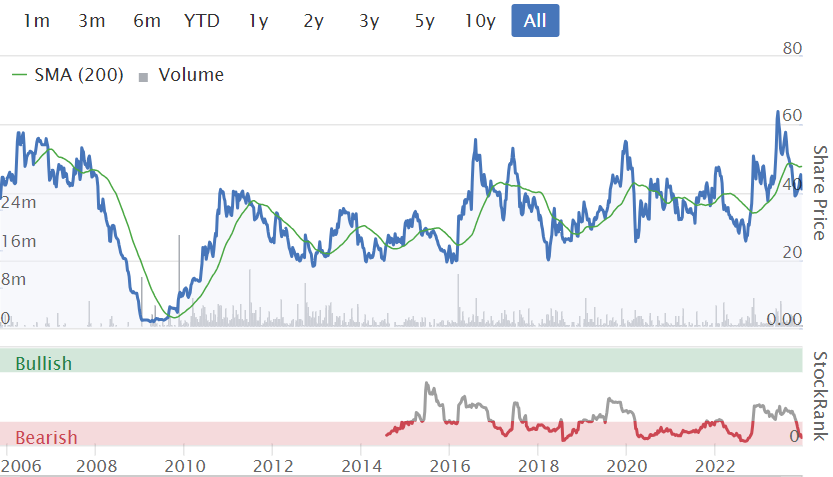Switch chart to 3m range
833x477 pixels.
pos(92,21)
